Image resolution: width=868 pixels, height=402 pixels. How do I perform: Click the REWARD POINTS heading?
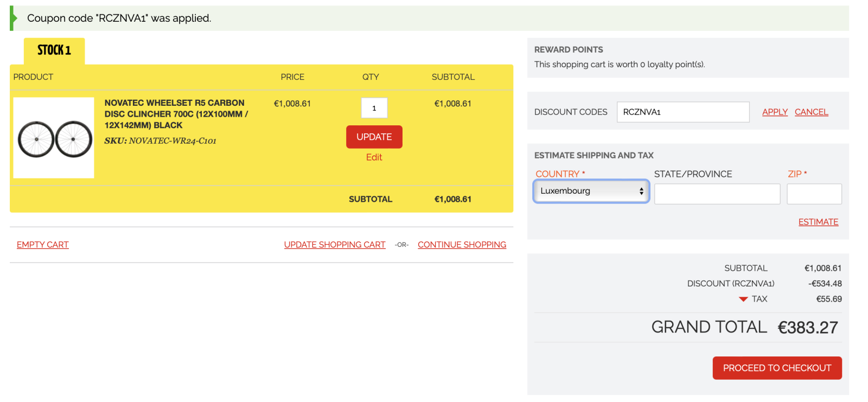569,49
